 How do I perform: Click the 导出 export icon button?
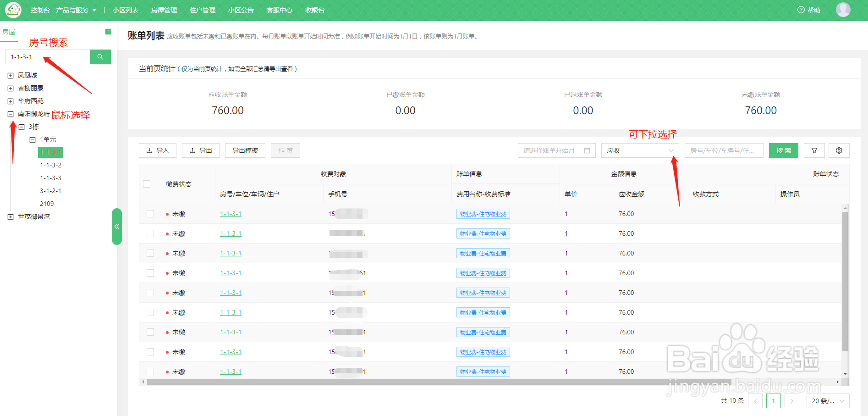[x=200, y=150]
